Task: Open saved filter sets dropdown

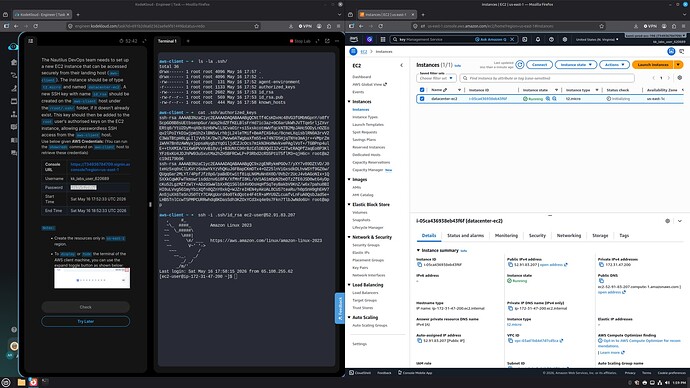Action: tap(436, 78)
